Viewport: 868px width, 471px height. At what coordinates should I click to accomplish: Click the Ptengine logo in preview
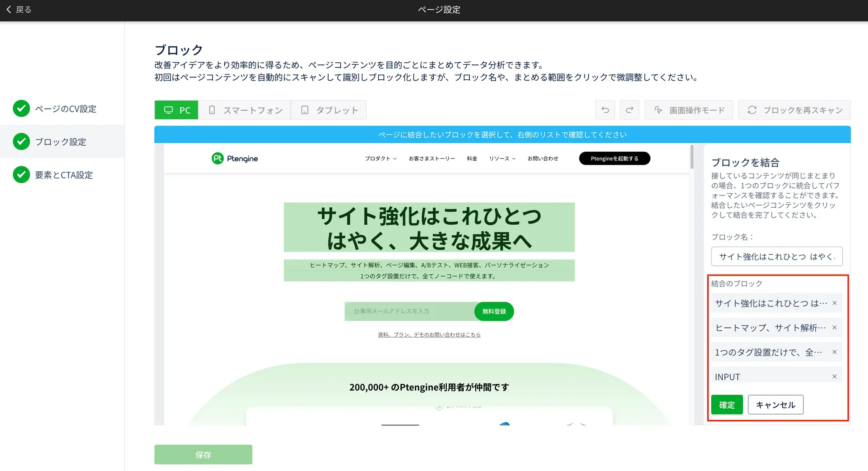235,159
